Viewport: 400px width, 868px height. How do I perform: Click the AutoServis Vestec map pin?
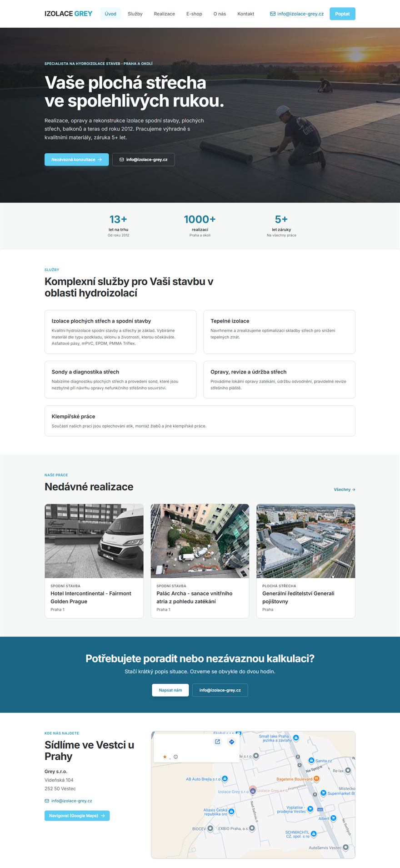tap(346, 848)
